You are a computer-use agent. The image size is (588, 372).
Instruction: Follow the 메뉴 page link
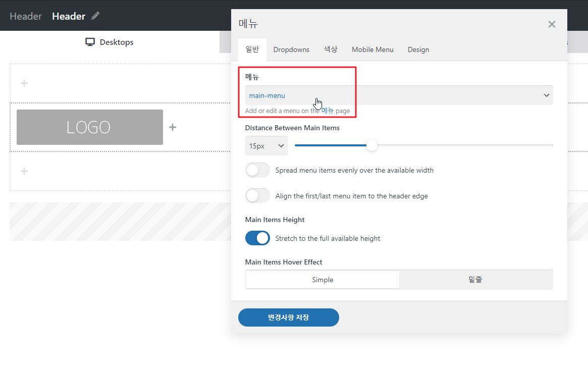[328, 111]
